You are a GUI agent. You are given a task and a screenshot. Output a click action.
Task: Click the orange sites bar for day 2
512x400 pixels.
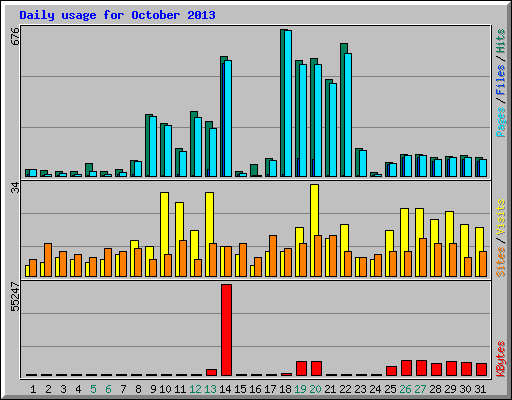click(x=48, y=260)
